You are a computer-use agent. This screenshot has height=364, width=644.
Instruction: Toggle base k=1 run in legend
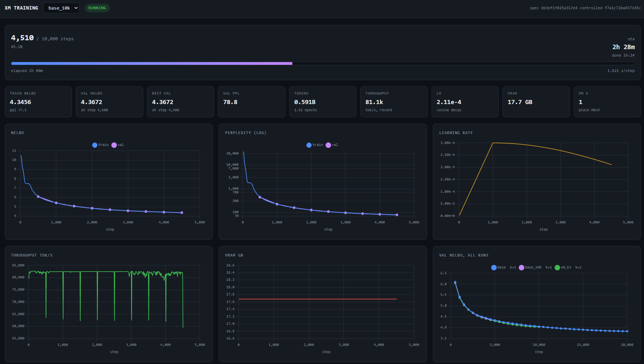(503, 267)
